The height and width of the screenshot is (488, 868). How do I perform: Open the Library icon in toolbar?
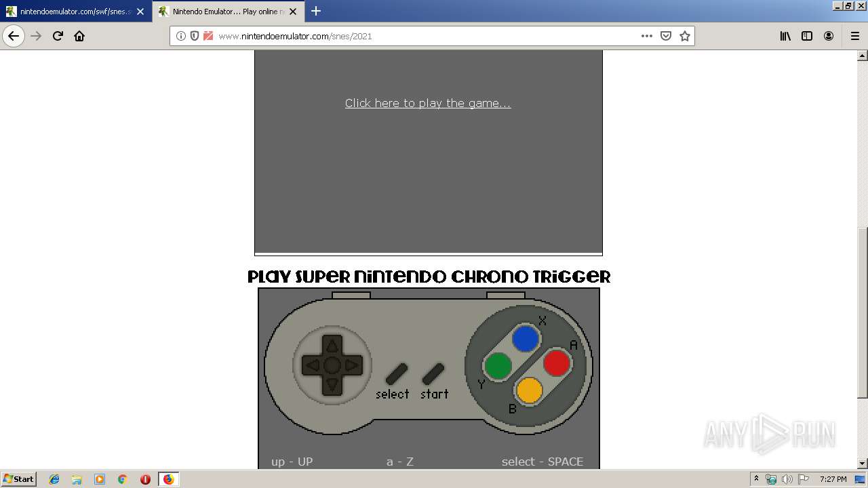point(785,36)
